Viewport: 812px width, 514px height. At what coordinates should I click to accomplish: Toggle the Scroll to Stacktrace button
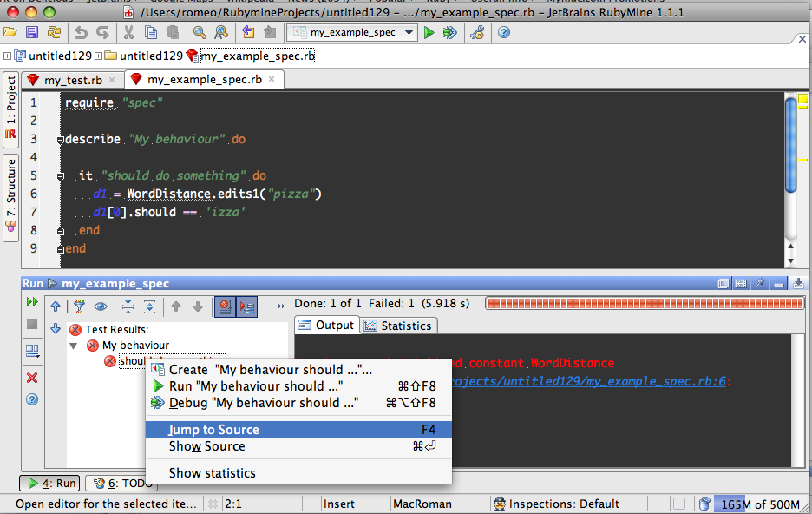246,306
